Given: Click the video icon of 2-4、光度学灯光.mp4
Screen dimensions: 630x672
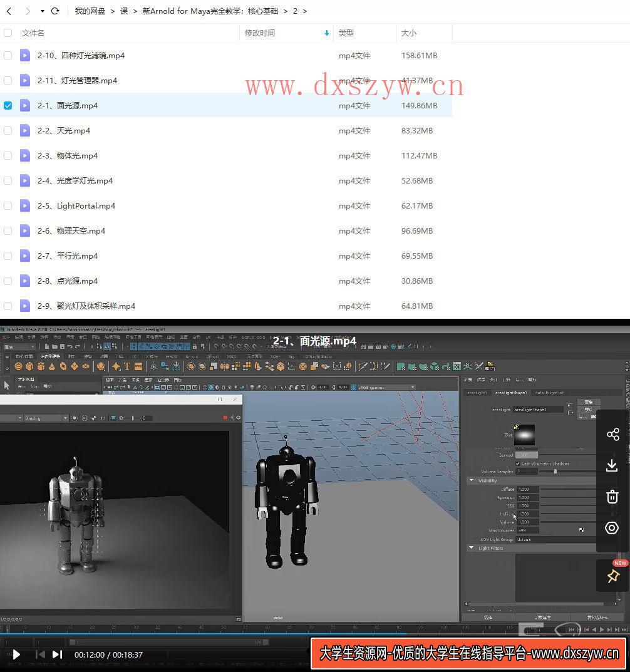Looking at the screenshot, I should click(x=25, y=181).
